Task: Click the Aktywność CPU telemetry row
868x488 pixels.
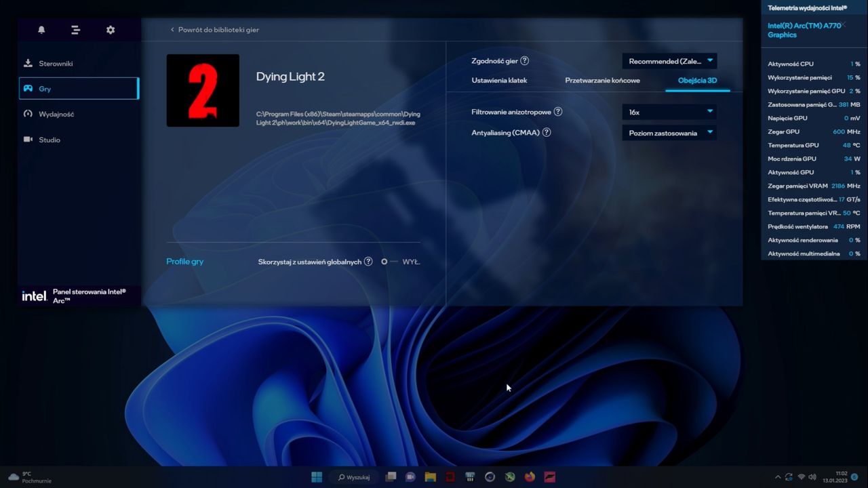Action: click(814, 64)
